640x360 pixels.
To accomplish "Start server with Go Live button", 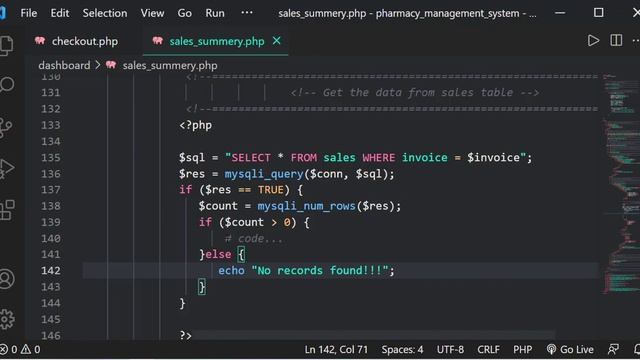I will pos(570,349).
